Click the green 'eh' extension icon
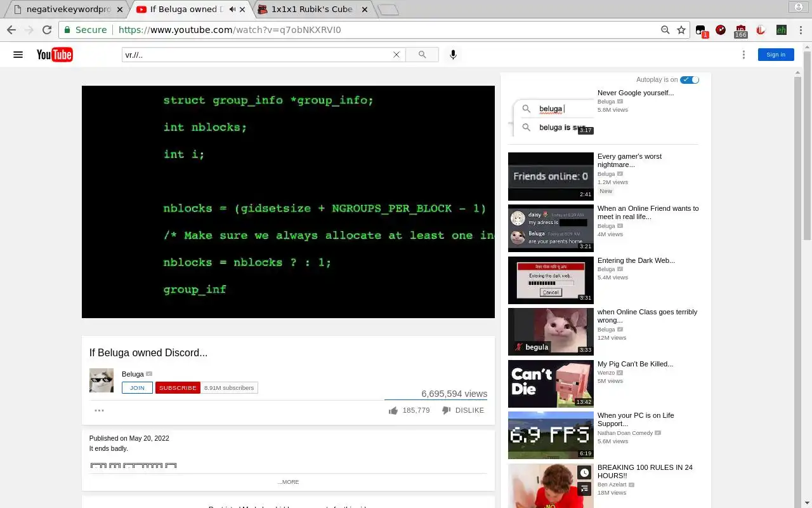The height and width of the screenshot is (508, 812). [782, 30]
